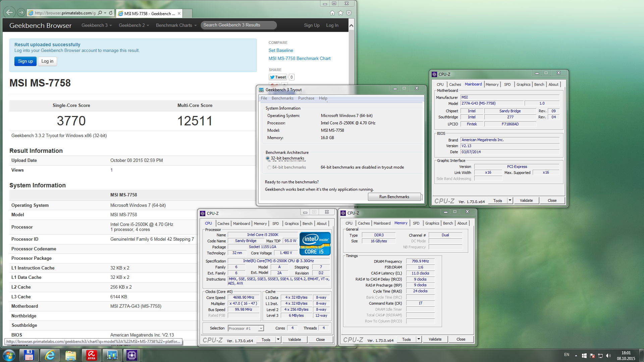The width and height of the screenshot is (644, 362).
Task: Open the Benchmarks menu
Action: point(282,98)
